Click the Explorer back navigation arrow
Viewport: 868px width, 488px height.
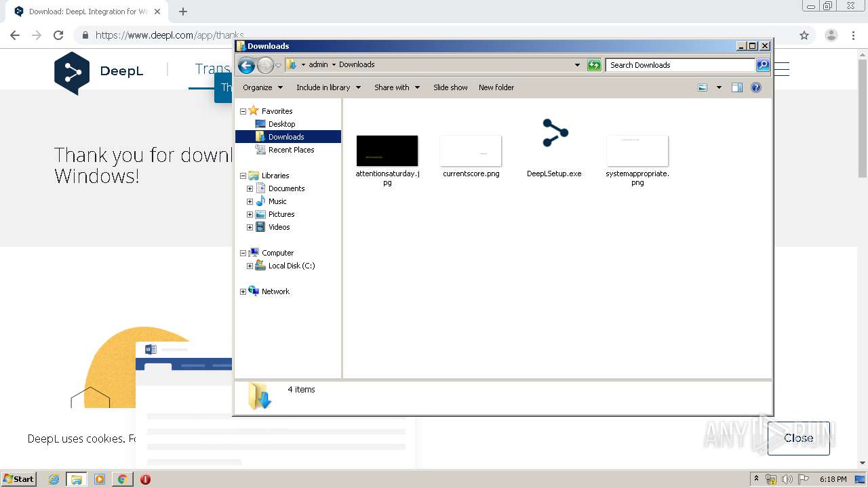tap(246, 65)
